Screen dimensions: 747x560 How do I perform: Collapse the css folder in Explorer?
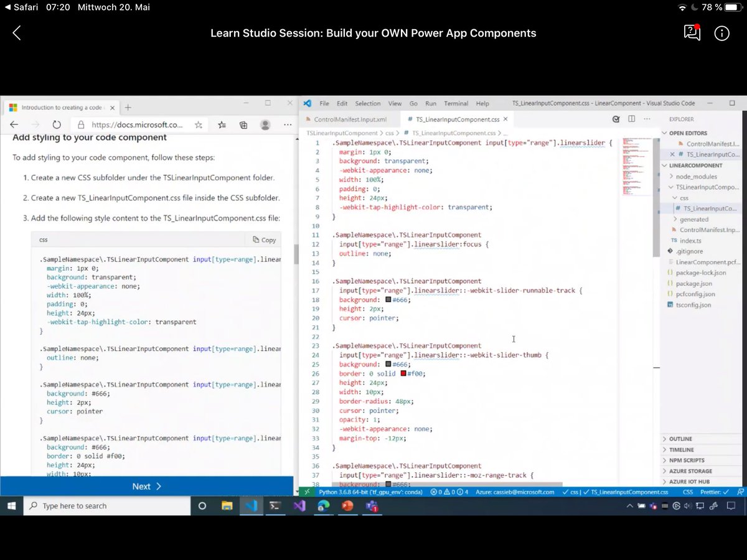[x=680, y=198]
